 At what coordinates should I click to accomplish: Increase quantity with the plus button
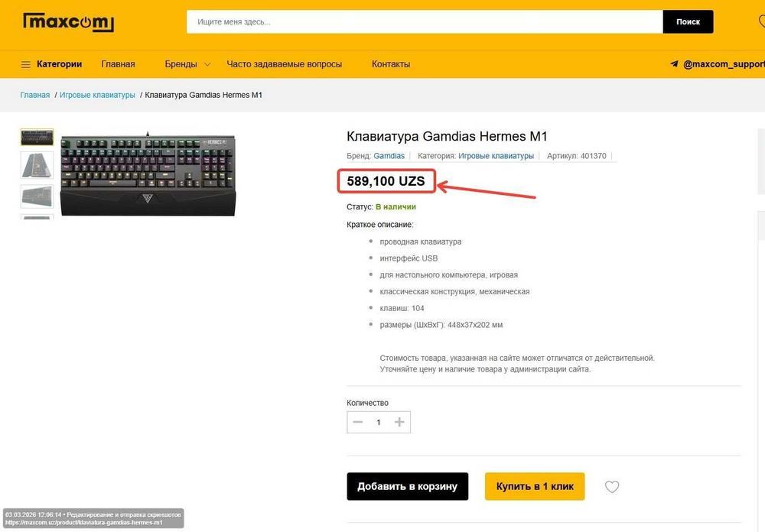pyautogui.click(x=399, y=422)
